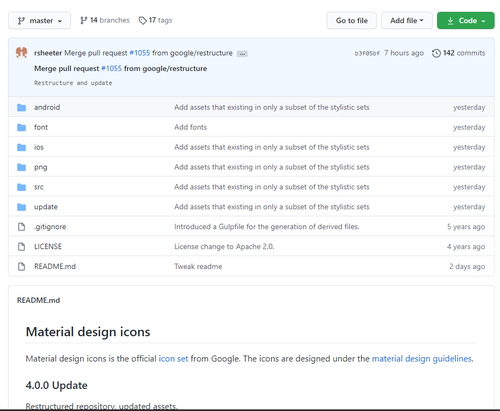Open the 'Tweak readme' commit message
This screenshot has height=411, width=500.
pos(198,266)
